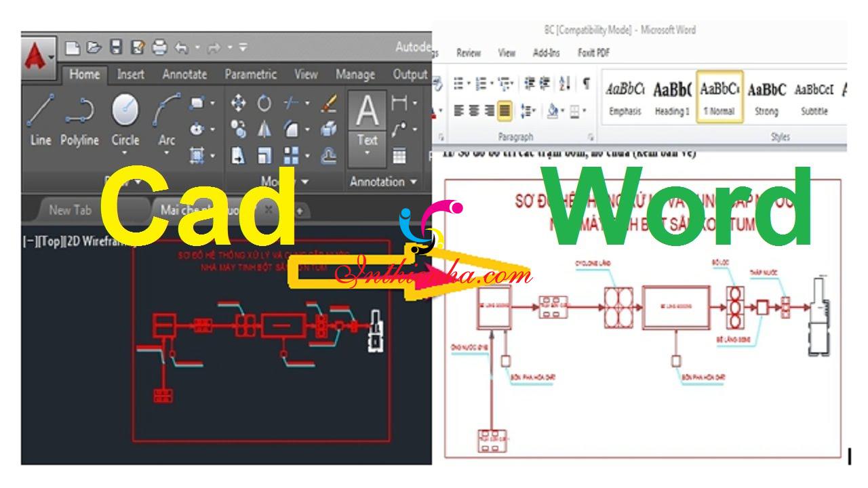The height and width of the screenshot is (488, 868).
Task: Click the Sort icon in Word
Action: click(x=564, y=85)
